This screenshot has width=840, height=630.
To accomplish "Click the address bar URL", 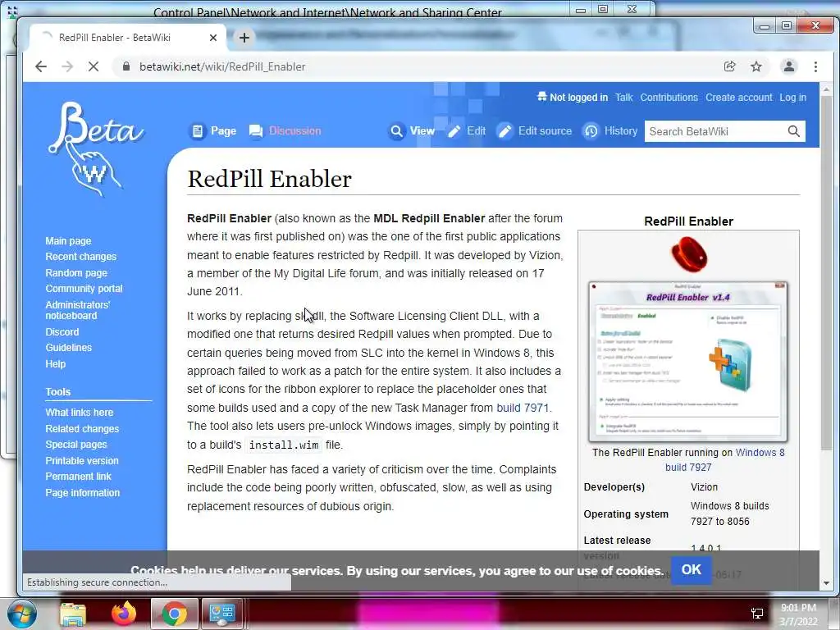I will point(222,66).
